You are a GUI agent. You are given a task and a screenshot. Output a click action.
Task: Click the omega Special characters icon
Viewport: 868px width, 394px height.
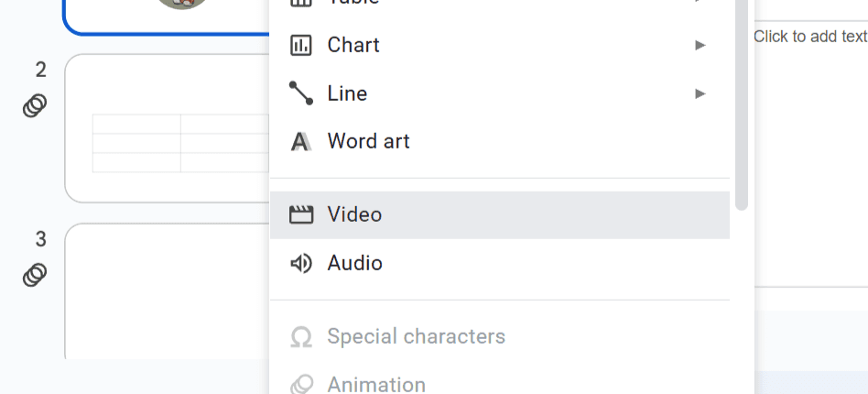click(301, 337)
